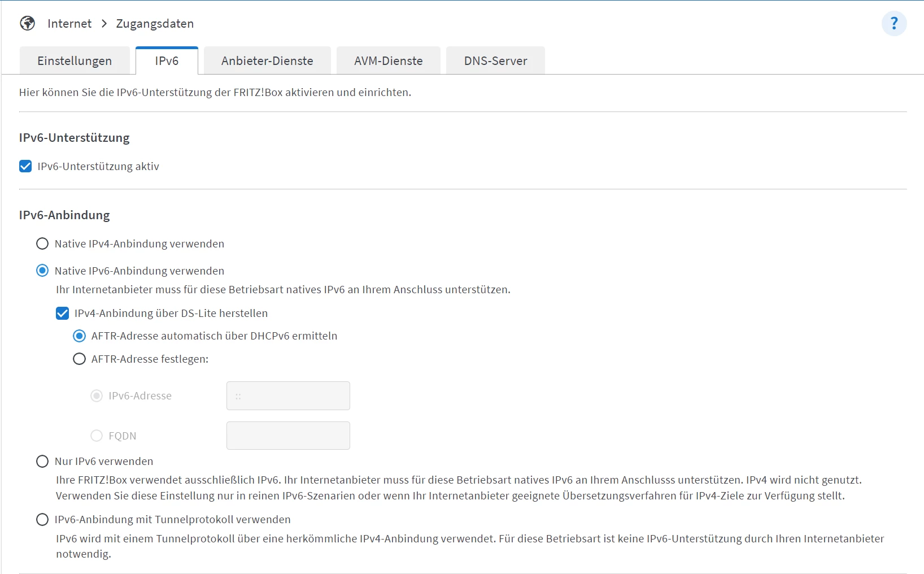Toggle IPv6-Unterstützung aktiv checkbox
This screenshot has height=574, width=924.
tap(25, 166)
